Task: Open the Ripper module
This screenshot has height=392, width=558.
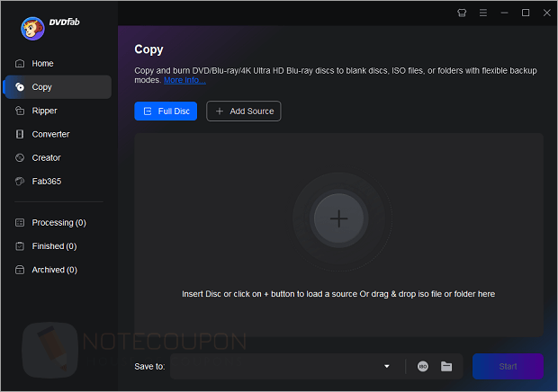Action: click(x=44, y=111)
